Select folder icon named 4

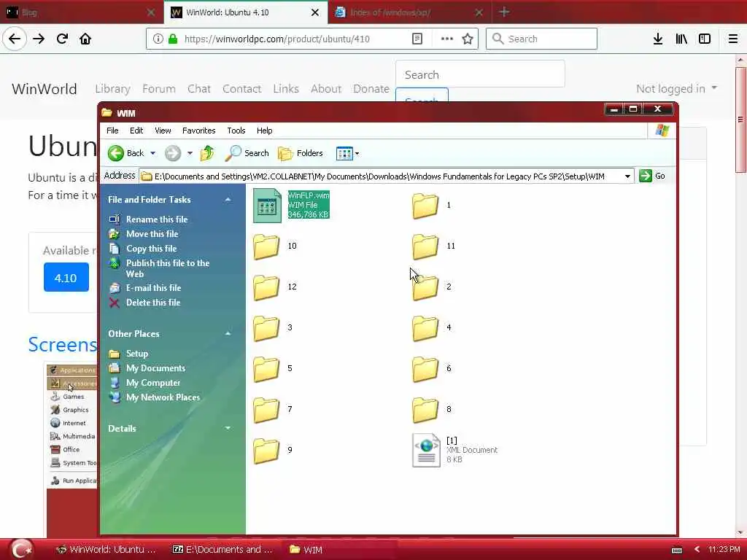pos(425,328)
